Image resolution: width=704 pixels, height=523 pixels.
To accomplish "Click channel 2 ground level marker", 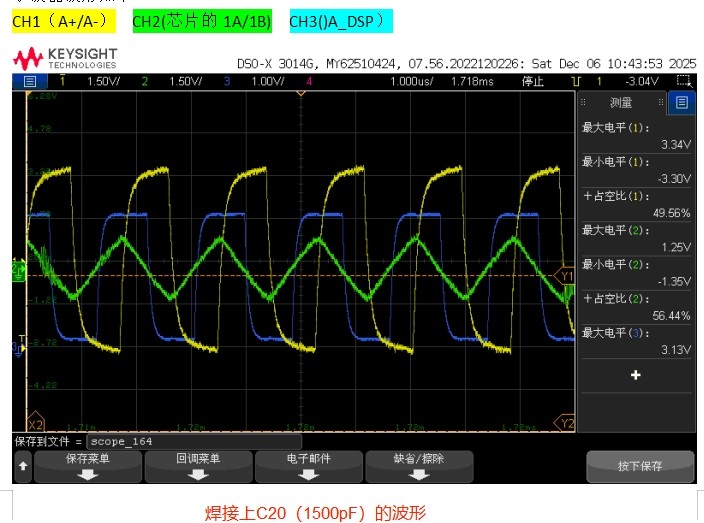I will pyautogui.click(x=19, y=271).
